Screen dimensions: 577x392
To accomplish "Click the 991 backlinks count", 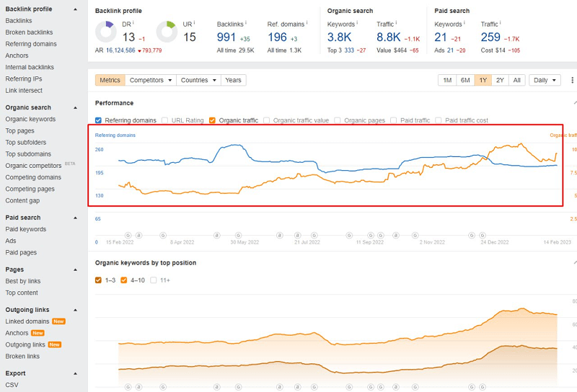I will 226,37.
